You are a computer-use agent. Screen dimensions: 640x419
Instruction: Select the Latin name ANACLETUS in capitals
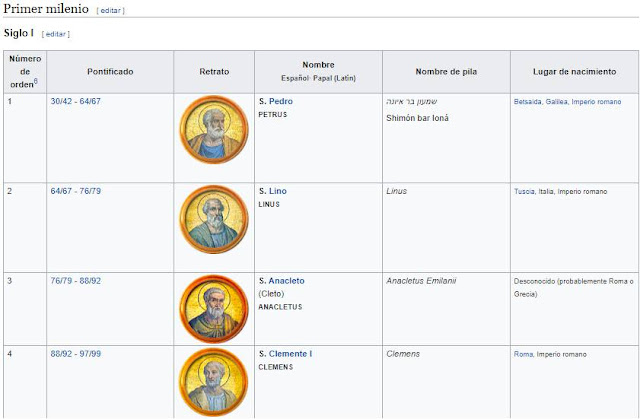point(280,307)
